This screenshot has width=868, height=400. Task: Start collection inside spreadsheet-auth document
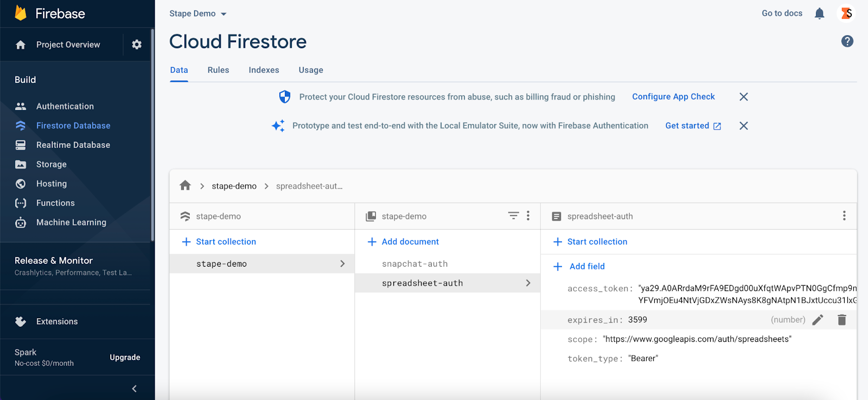pos(590,242)
